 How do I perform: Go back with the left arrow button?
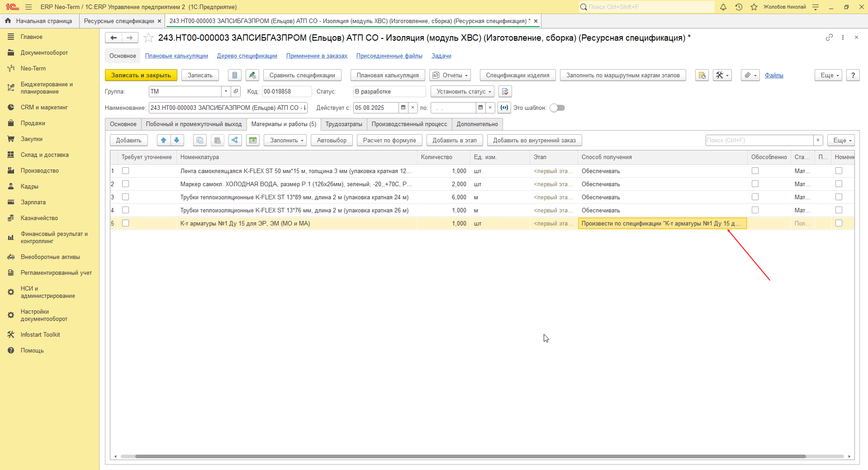(x=114, y=38)
